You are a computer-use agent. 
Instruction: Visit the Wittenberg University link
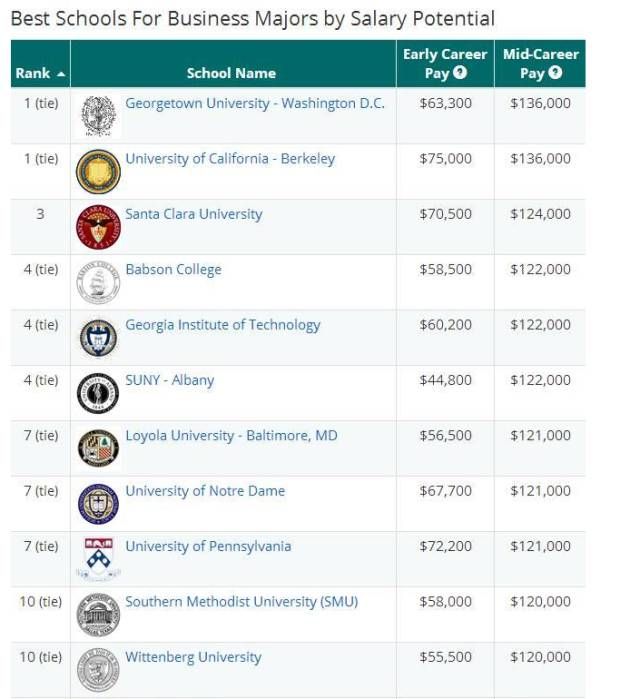(193, 657)
